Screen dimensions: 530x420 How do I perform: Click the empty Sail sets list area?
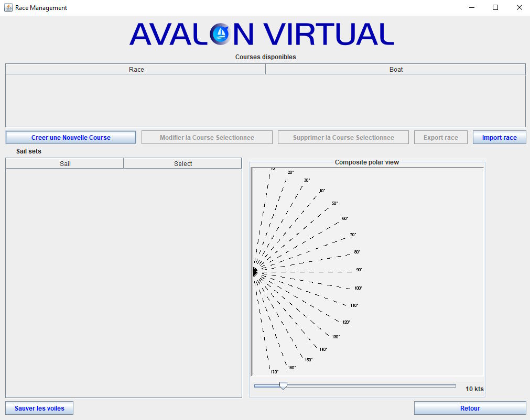click(123, 278)
